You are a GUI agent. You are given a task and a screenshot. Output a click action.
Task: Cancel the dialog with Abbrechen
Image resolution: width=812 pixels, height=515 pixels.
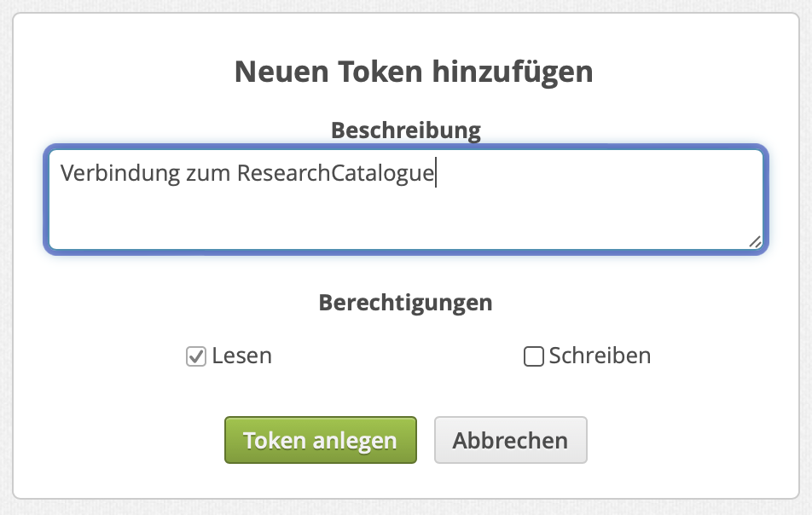pyautogui.click(x=510, y=440)
